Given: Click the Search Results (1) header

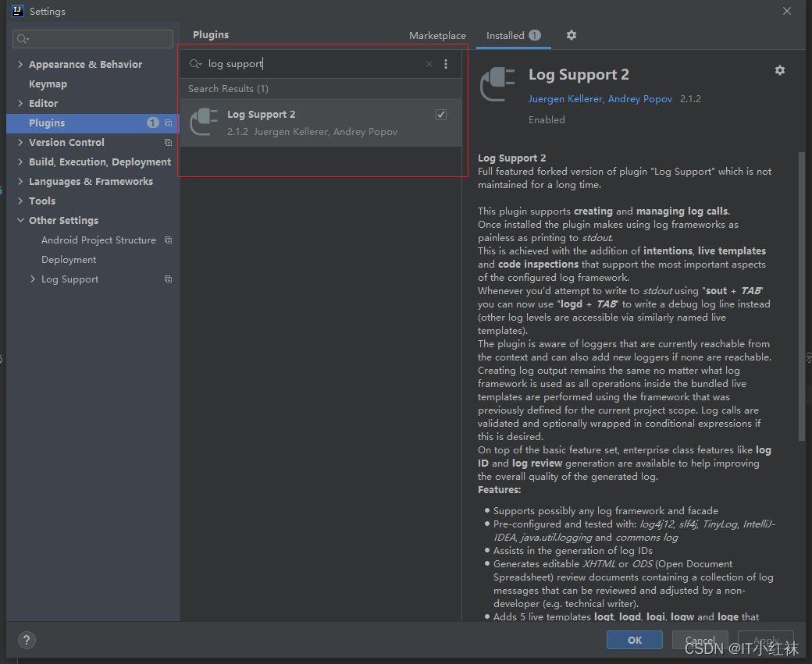Looking at the screenshot, I should click(228, 88).
